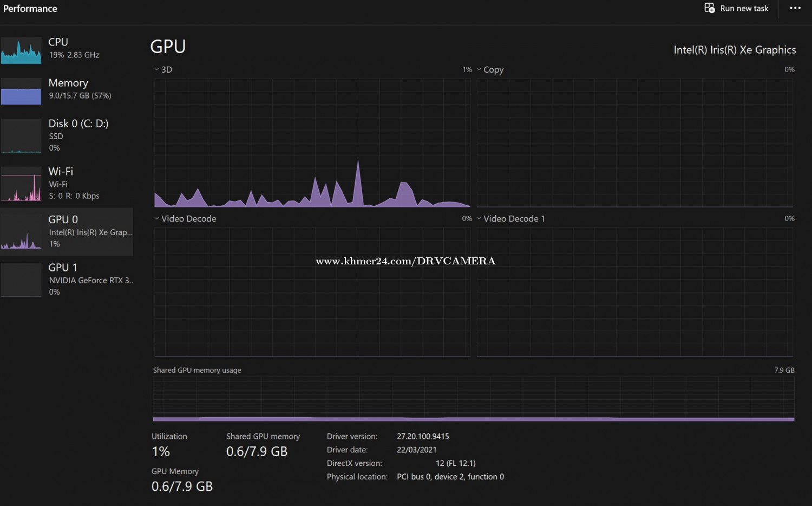Click the Utilization label
The width and height of the screenshot is (812, 506).
tap(169, 436)
